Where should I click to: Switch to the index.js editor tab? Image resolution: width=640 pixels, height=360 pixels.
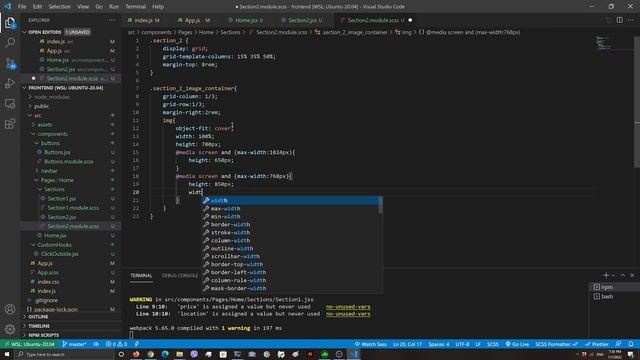pos(143,20)
